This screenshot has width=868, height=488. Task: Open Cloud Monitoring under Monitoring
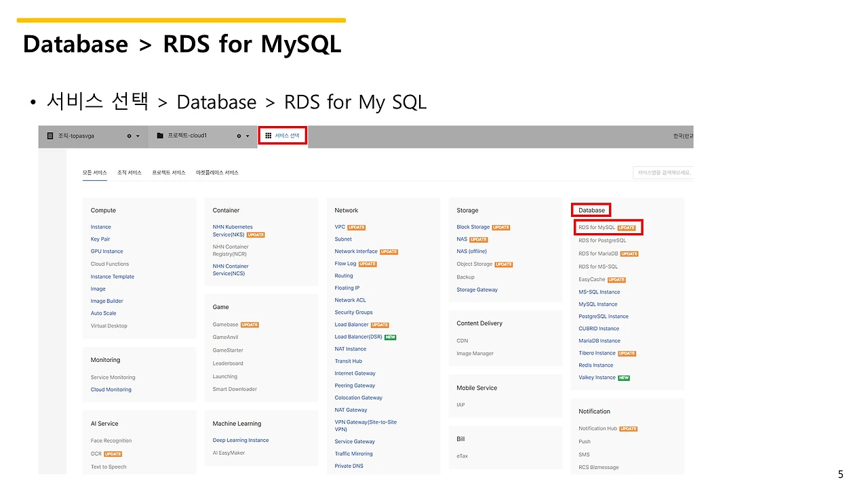tap(111, 390)
